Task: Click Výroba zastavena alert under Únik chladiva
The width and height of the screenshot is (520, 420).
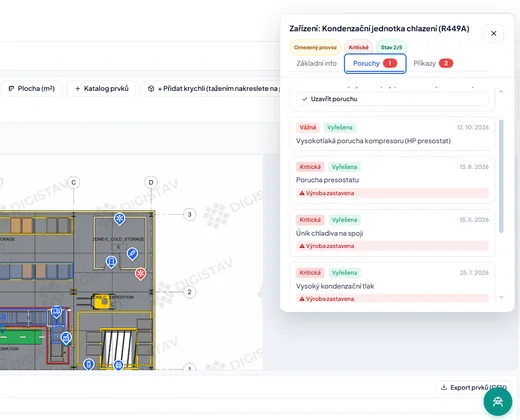Action: pos(392,246)
